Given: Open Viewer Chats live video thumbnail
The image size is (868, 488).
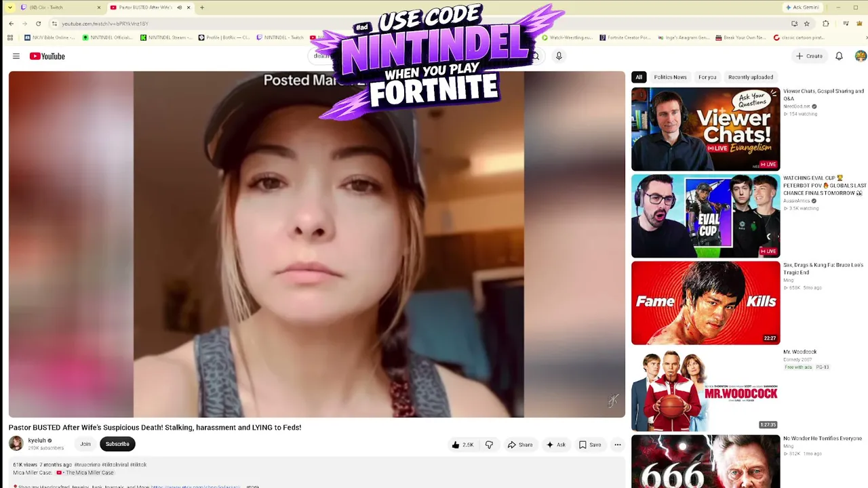Looking at the screenshot, I should click(705, 129).
